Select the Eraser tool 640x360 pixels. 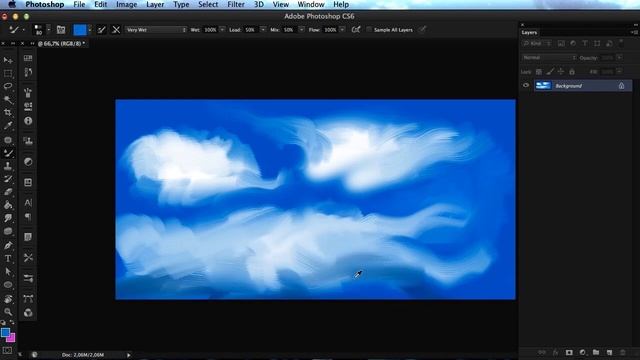(x=8, y=192)
